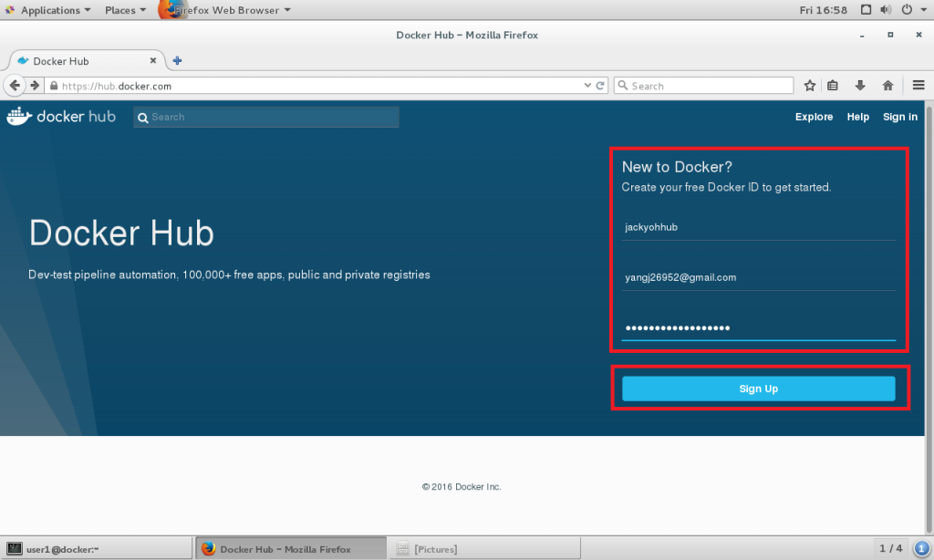Image resolution: width=934 pixels, height=560 pixels.
Task: Show bookmarks list icon
Action: pyautogui.click(x=833, y=86)
